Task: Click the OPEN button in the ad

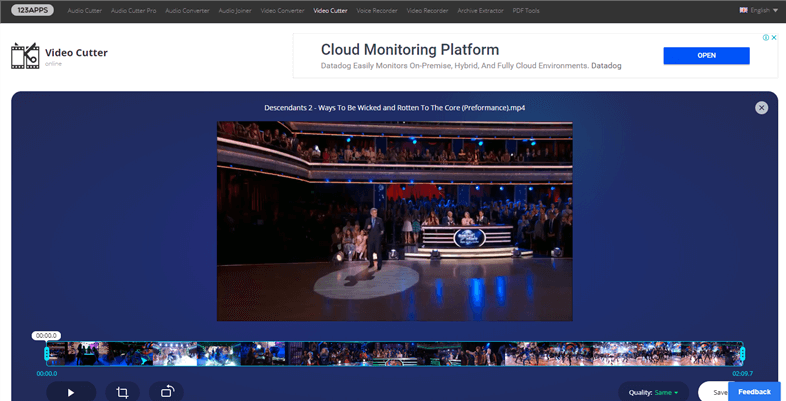Action: 706,56
